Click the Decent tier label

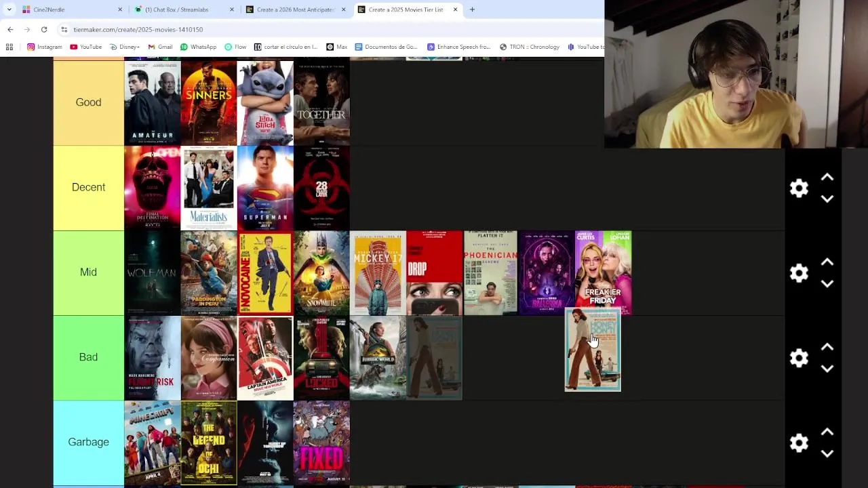[x=88, y=188]
